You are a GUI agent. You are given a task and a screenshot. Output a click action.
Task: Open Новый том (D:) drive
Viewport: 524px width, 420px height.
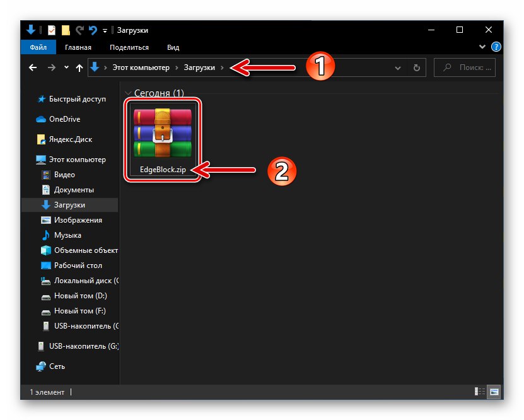74,296
